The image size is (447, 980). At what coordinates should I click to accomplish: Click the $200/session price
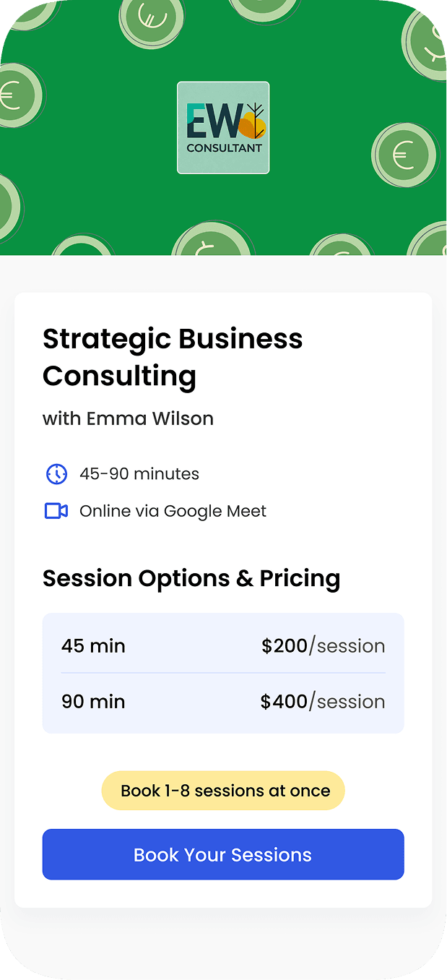click(323, 645)
